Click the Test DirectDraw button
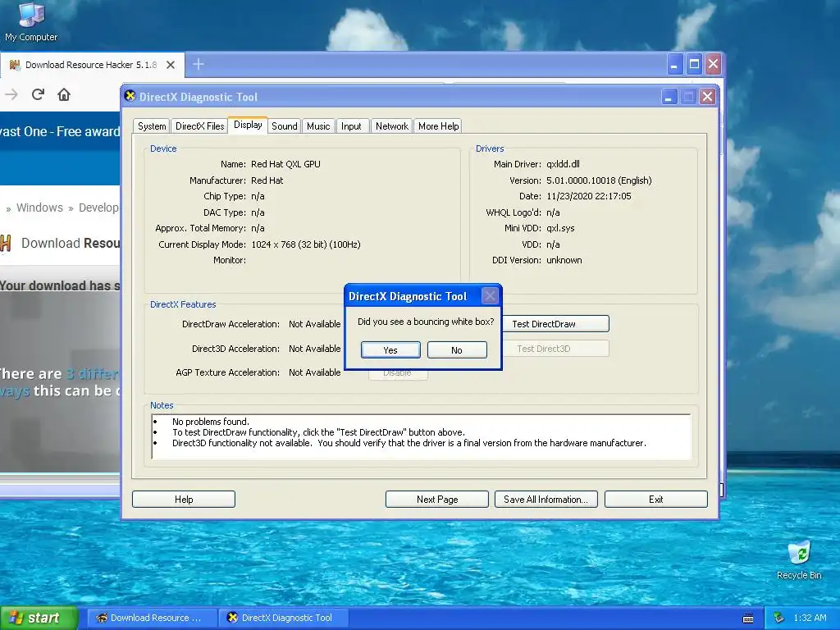840x630 pixels. (x=555, y=323)
